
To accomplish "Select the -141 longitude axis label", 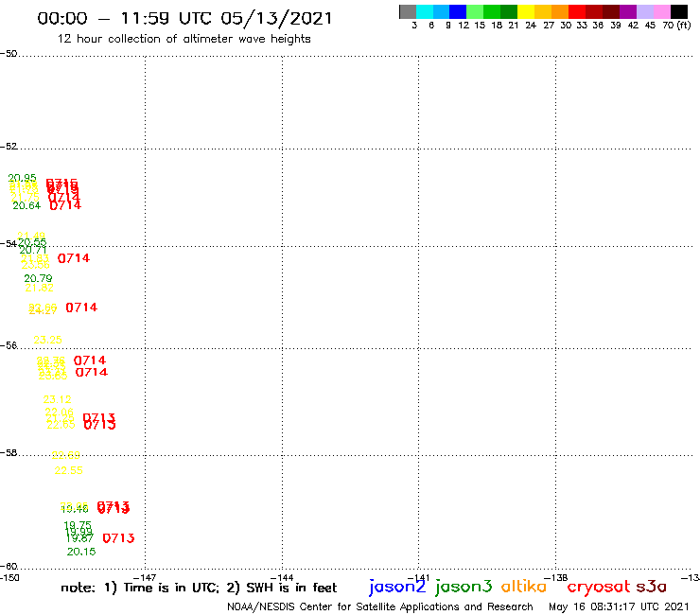I will (418, 578).
